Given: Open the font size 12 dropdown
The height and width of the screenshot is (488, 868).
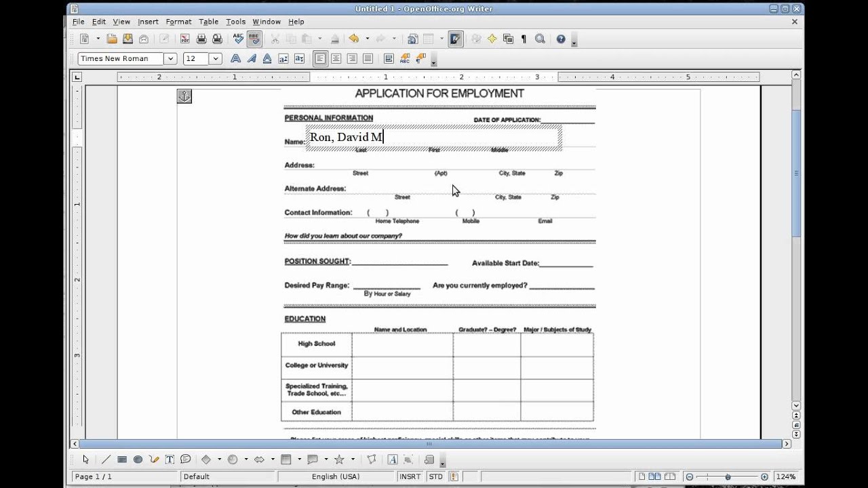Looking at the screenshot, I should 216,59.
